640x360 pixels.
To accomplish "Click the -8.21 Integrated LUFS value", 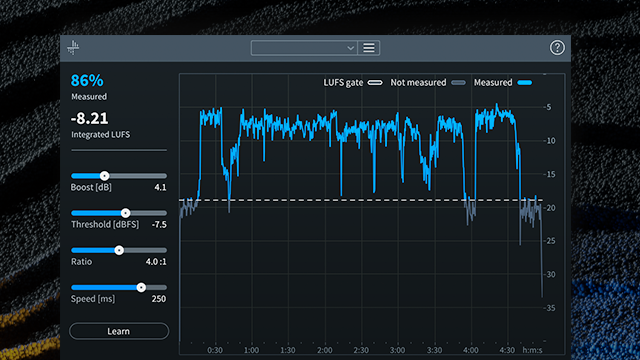I will pos(89,118).
